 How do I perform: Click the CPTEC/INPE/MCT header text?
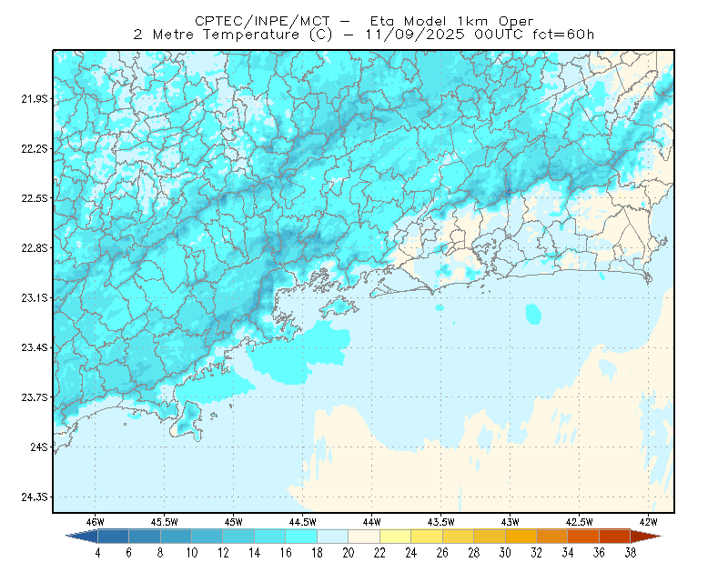click(x=262, y=21)
